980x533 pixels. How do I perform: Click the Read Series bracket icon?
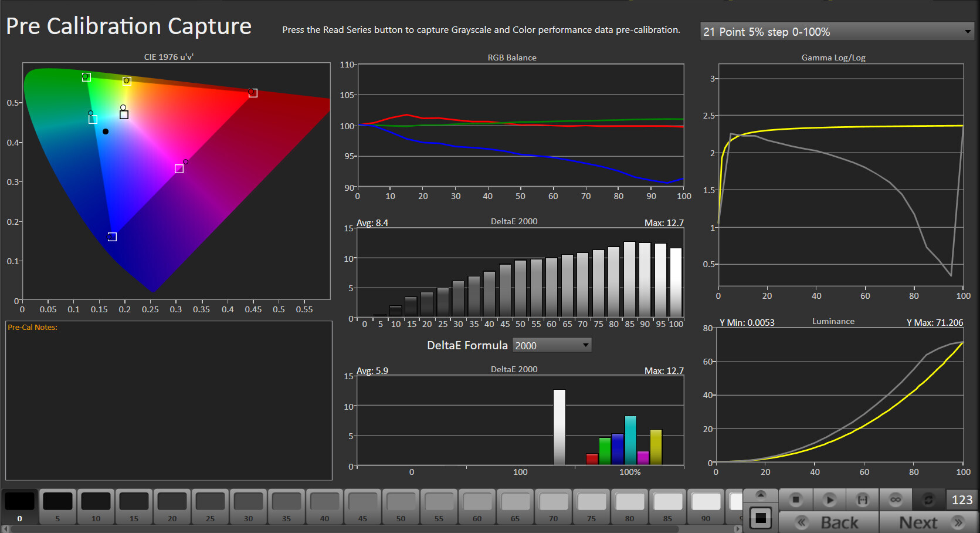(862, 500)
